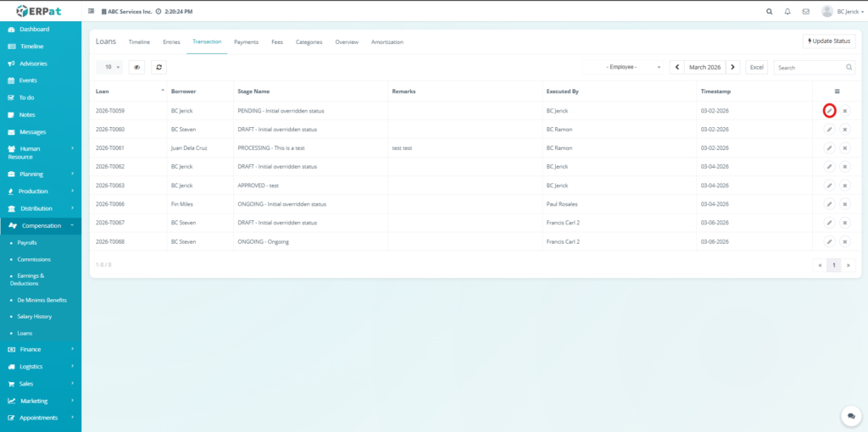Delete the 2026-T0061 transaction row
Image resolution: width=868 pixels, height=432 pixels.
point(845,148)
